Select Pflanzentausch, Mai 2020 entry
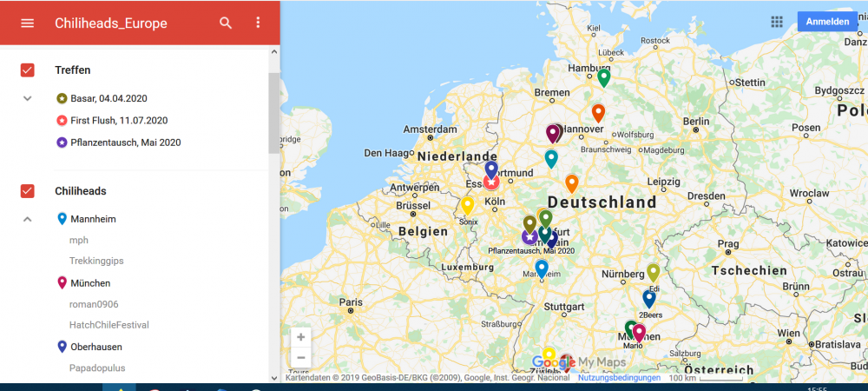The height and width of the screenshot is (391, 868). (x=125, y=142)
